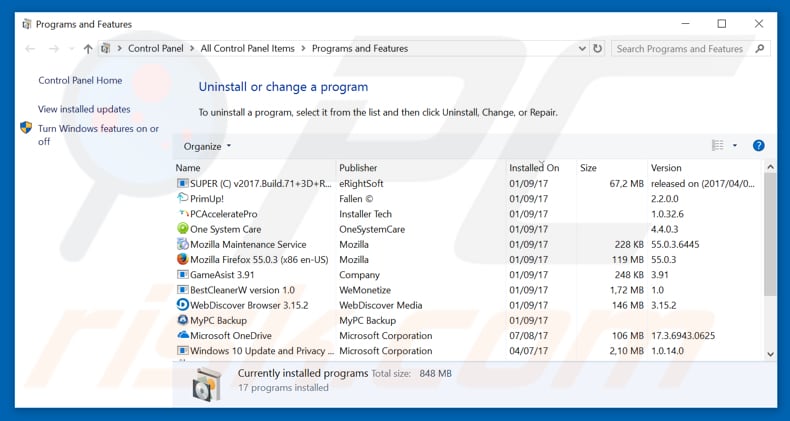Click the Programs and Features breadcrumb

pos(360,48)
